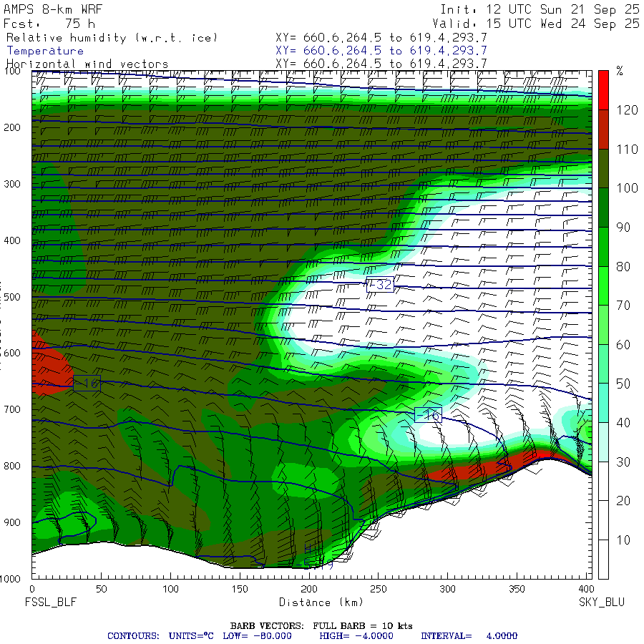644x644 pixels.
Task: Click the "CONTOURS: UNITS=°C" text
Action: click(x=160, y=636)
